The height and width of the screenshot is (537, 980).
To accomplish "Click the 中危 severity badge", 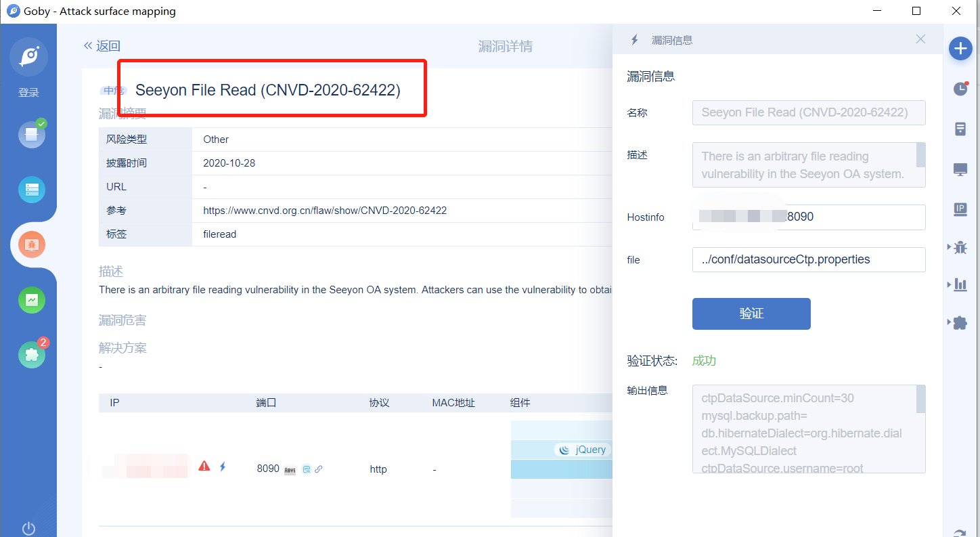I will (x=113, y=90).
